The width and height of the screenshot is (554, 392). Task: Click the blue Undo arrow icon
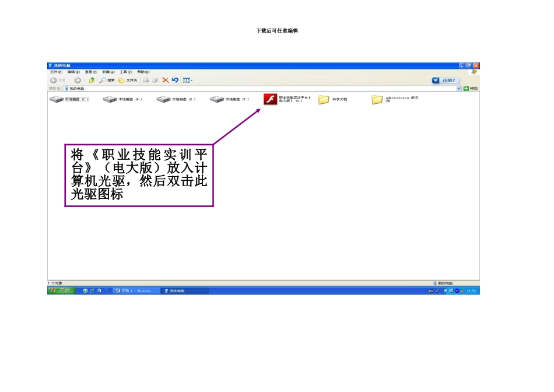[175, 80]
